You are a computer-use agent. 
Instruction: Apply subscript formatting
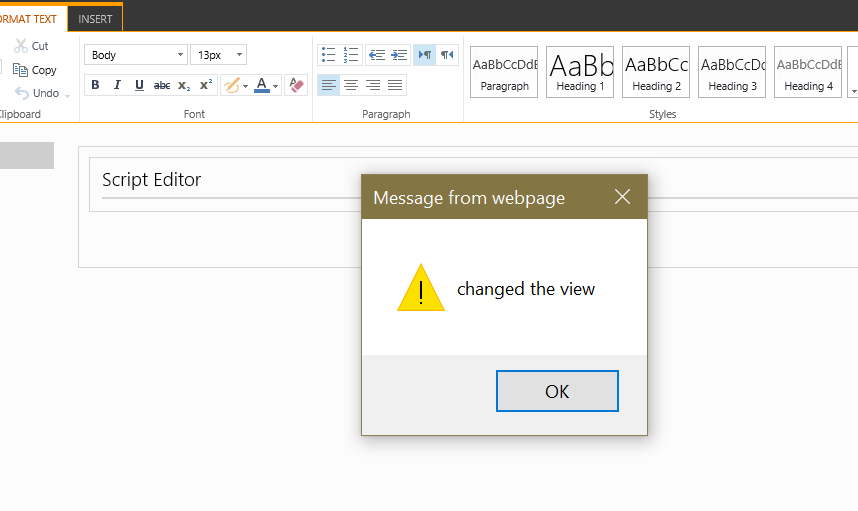tap(184, 85)
